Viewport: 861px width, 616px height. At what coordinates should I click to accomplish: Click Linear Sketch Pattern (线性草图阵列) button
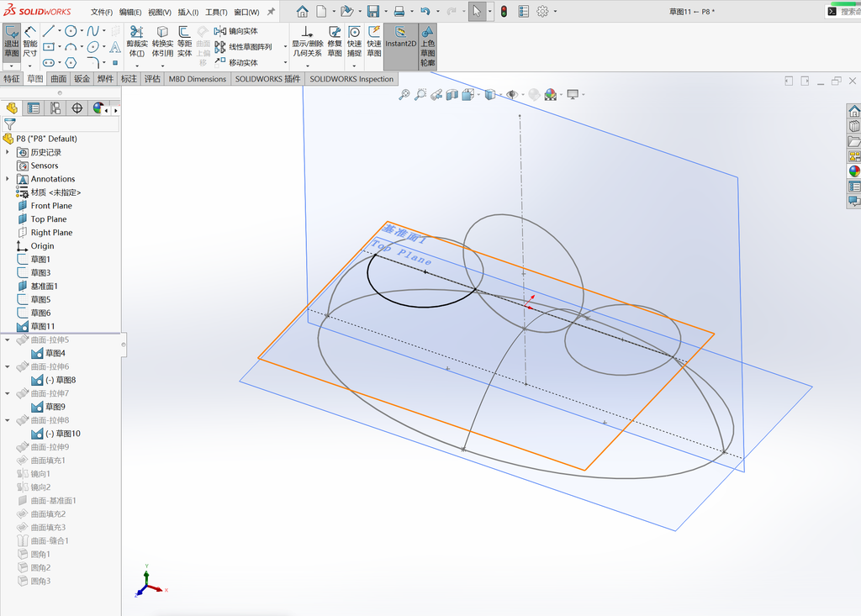pyautogui.click(x=243, y=47)
